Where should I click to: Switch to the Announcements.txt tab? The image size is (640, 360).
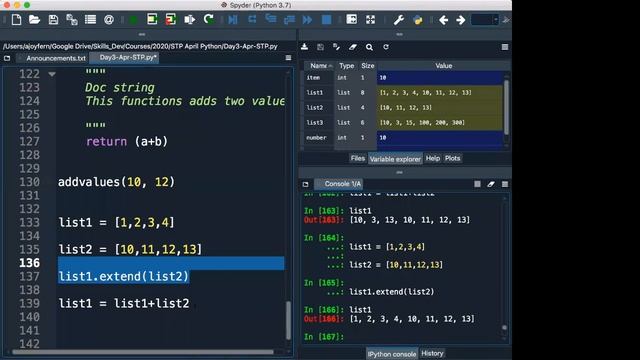(x=56, y=58)
